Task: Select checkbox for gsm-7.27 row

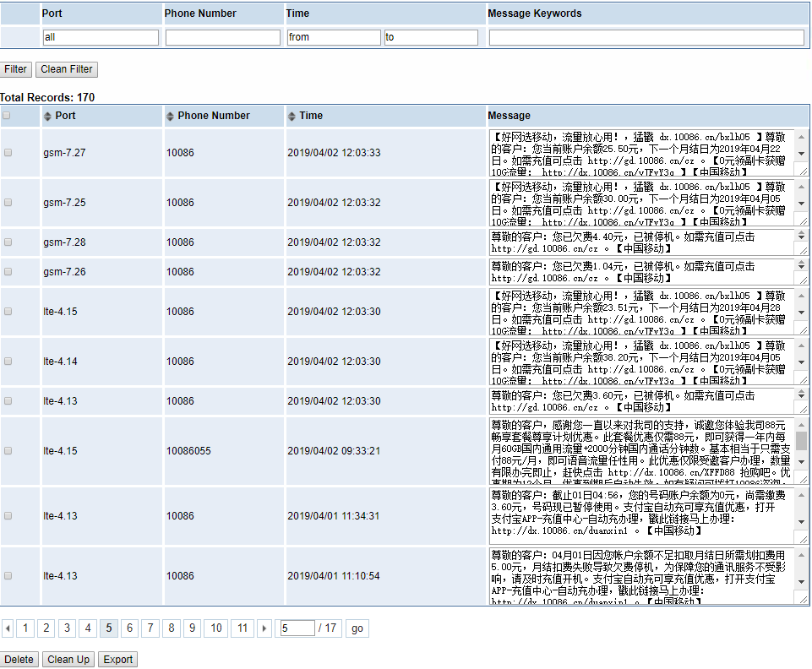Action: tap(8, 153)
